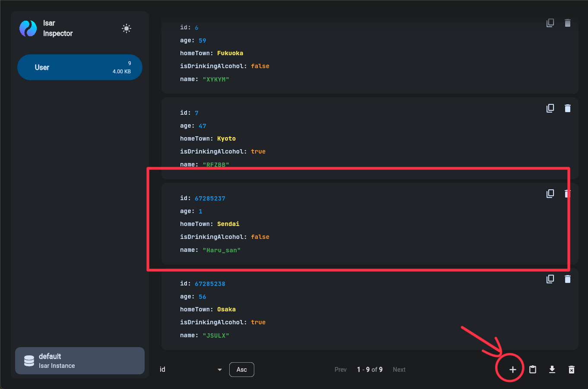The image size is (588, 389).
Task: Open the default Isar Instance selector
Action: pos(80,361)
